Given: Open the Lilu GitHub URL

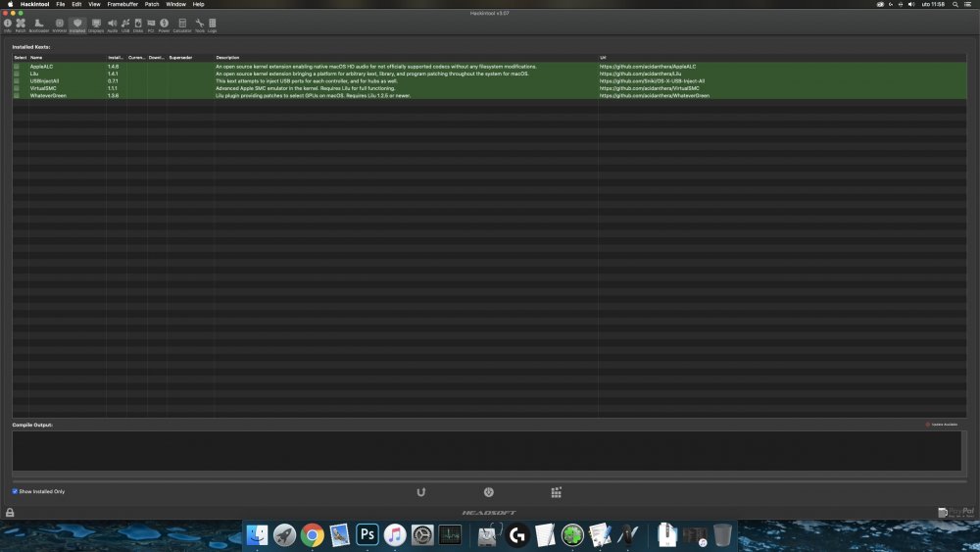Looking at the screenshot, I should coord(640,74).
